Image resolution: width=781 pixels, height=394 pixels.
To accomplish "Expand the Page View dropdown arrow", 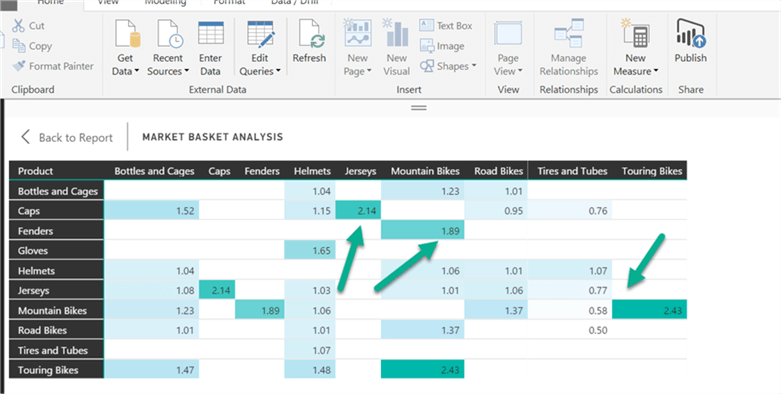I will tap(520, 71).
